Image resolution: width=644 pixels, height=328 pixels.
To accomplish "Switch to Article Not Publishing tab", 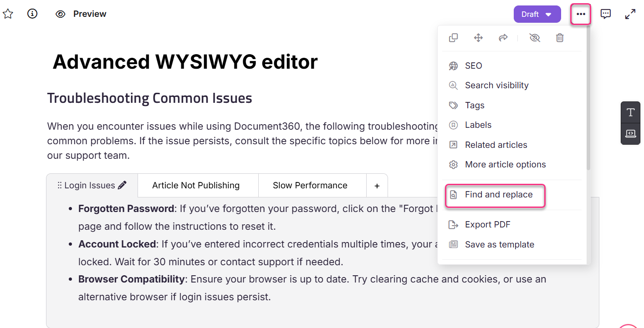I will point(196,186).
